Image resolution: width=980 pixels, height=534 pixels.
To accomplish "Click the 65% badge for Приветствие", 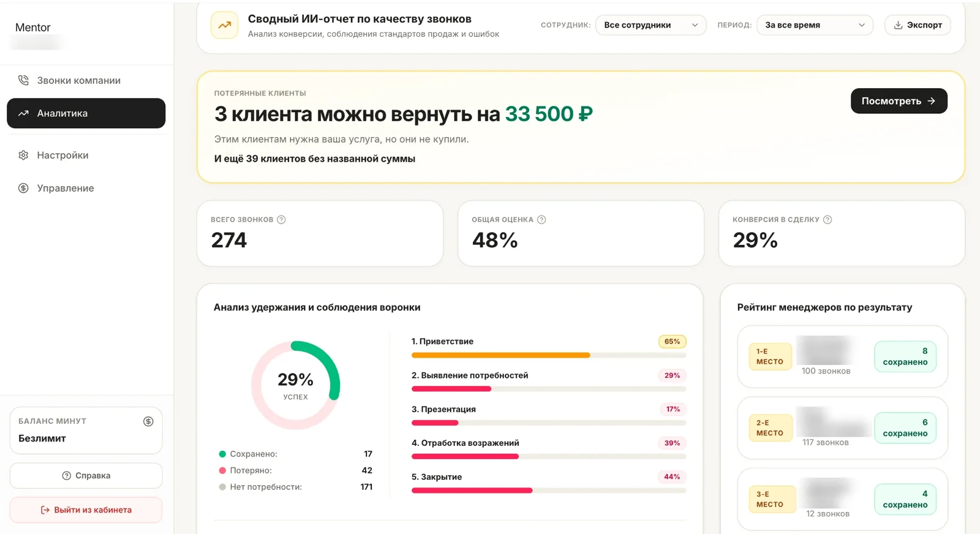I will [x=672, y=342].
